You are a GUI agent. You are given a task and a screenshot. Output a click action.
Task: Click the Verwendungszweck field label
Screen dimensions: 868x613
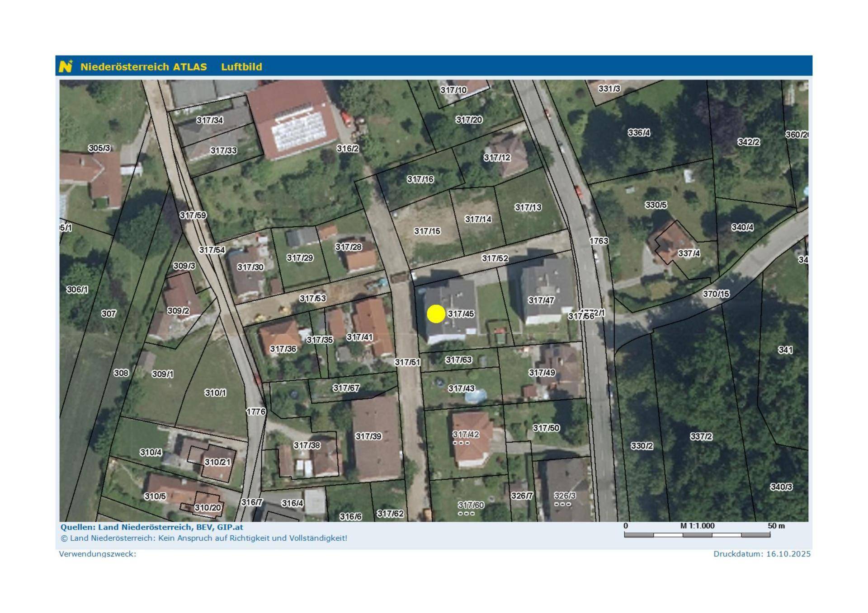pos(97,554)
